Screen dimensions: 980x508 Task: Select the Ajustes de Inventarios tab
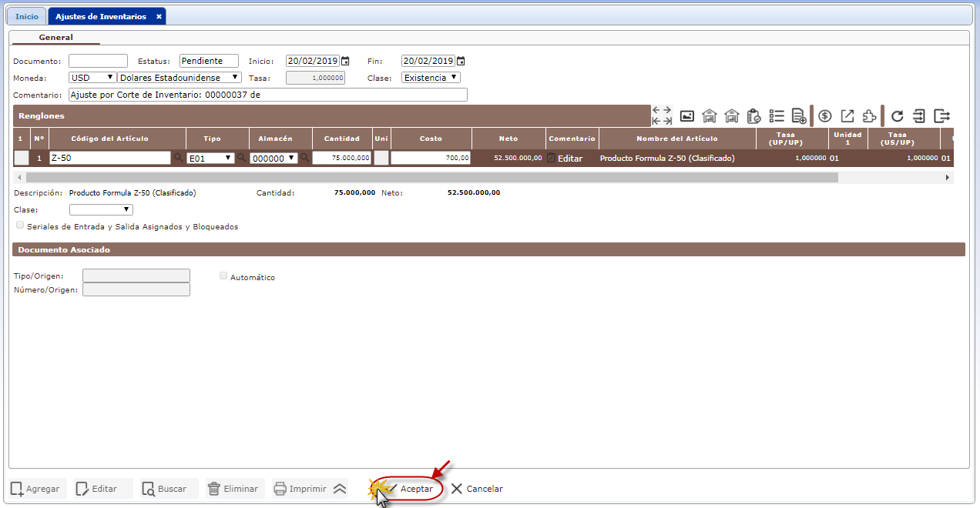tap(101, 16)
